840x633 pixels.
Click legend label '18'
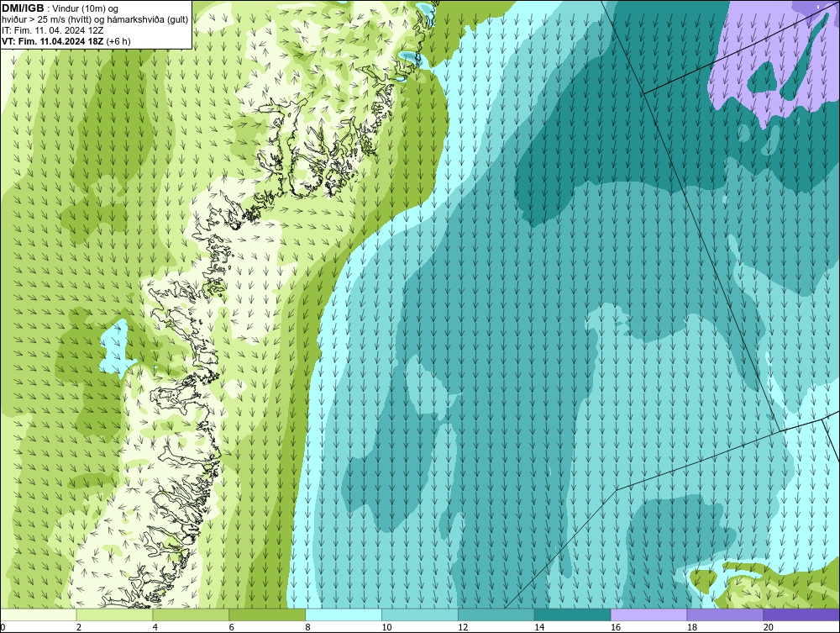(x=691, y=627)
